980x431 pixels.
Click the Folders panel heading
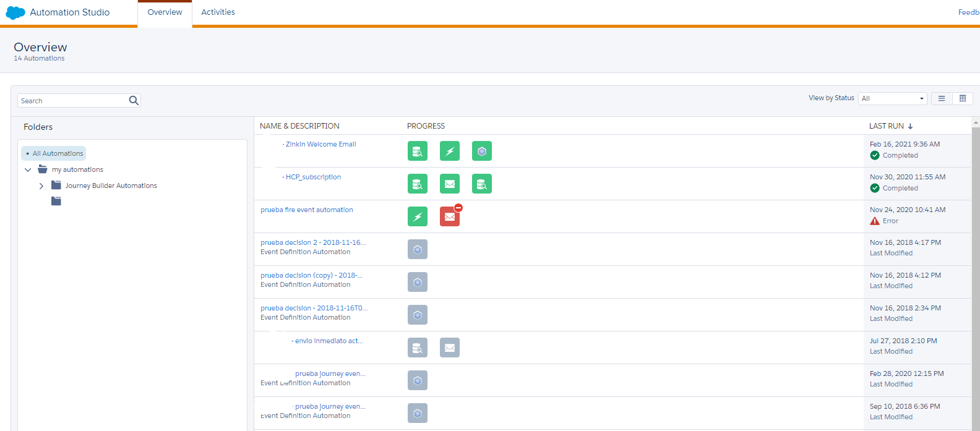coord(38,127)
